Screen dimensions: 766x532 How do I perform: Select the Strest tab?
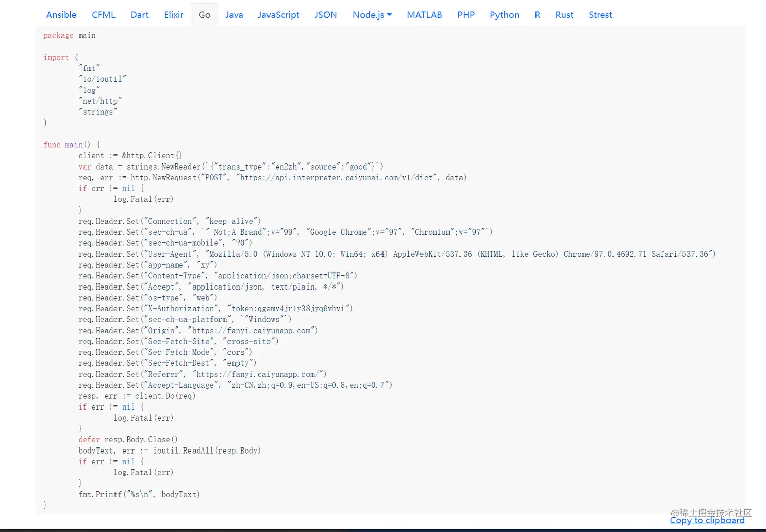pos(600,15)
